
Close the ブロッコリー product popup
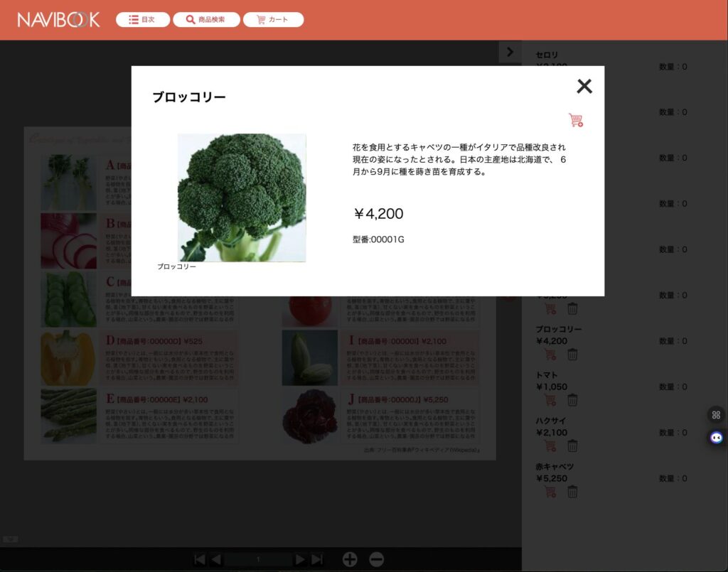[584, 86]
